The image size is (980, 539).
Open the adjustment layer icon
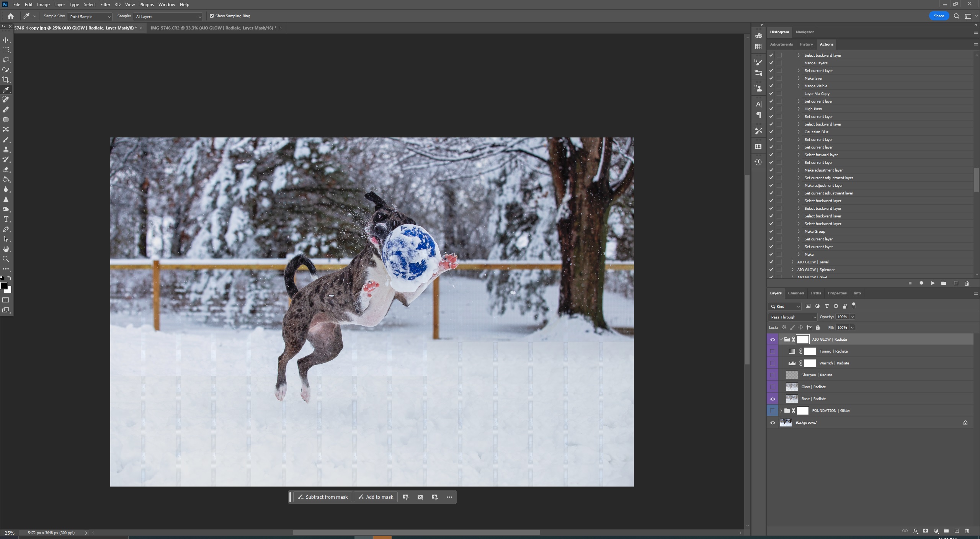point(936,531)
